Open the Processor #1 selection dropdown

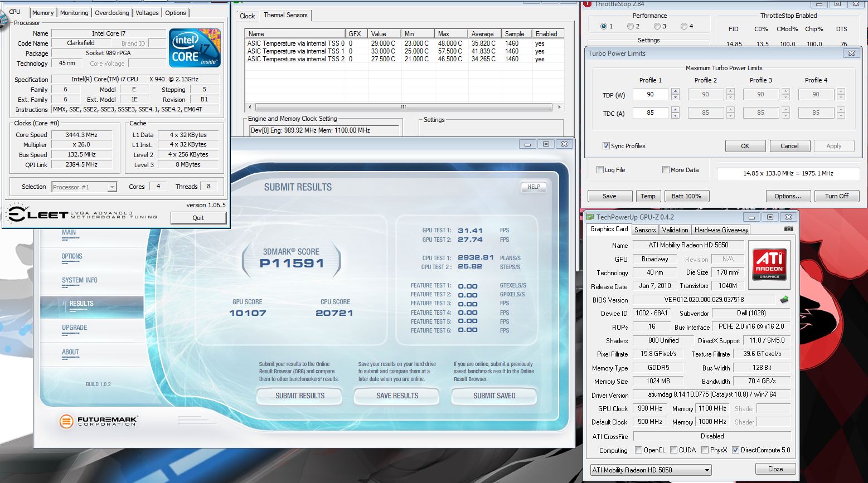(84, 187)
